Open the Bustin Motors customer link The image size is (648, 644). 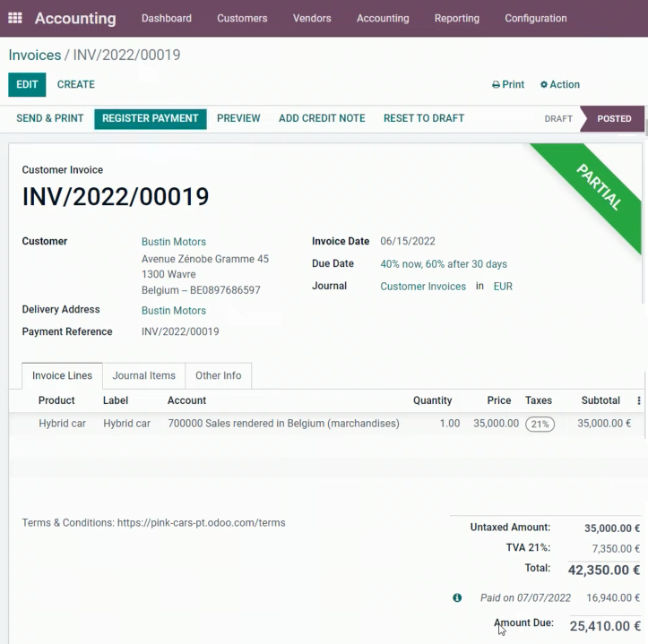[x=174, y=242]
